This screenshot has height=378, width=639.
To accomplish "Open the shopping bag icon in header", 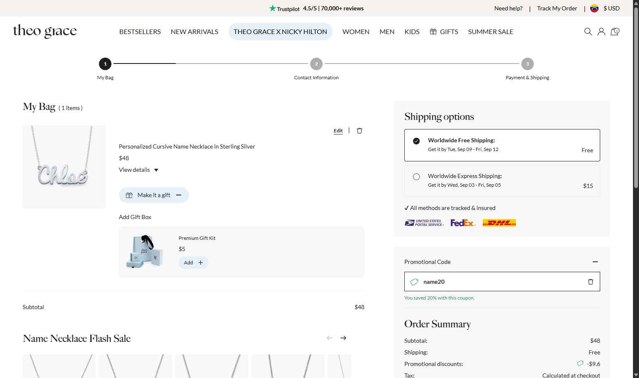I will click(x=615, y=31).
